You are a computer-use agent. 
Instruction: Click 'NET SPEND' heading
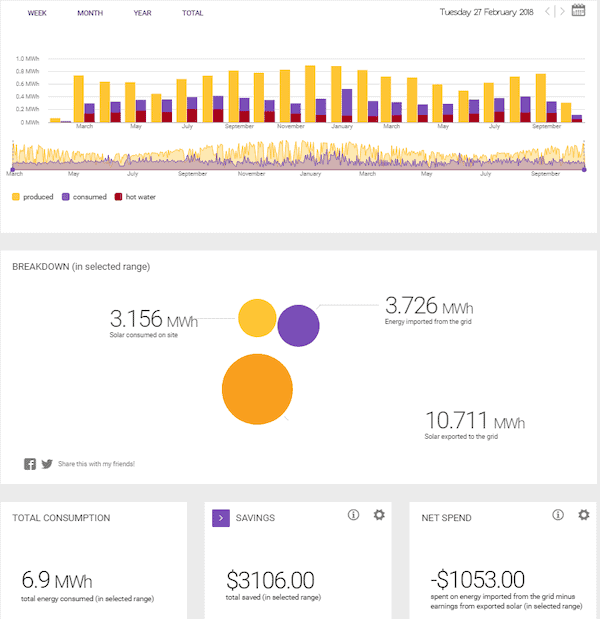[x=446, y=518]
